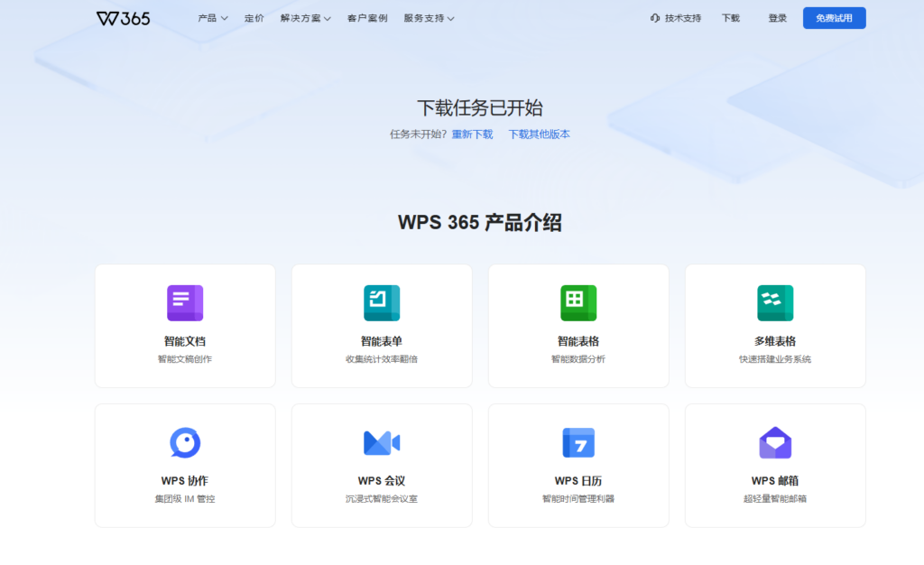The width and height of the screenshot is (924, 565).
Task: Click the 技术支持 headset icon
Action: tap(654, 17)
